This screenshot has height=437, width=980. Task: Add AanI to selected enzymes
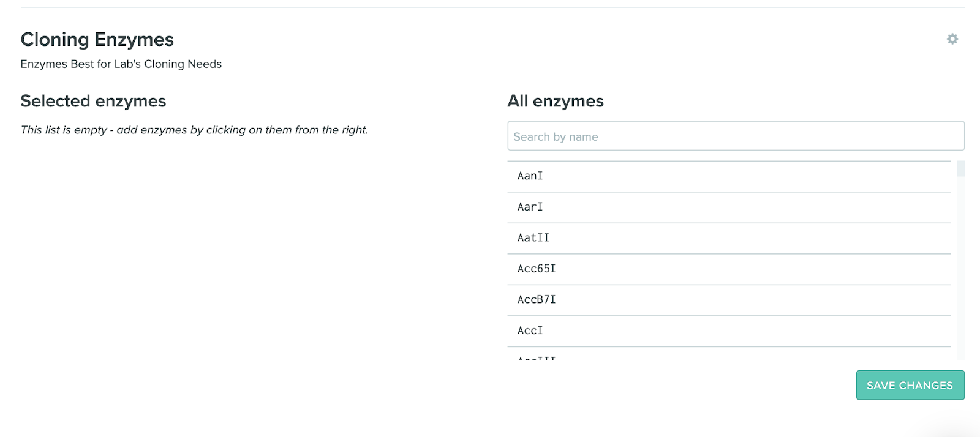point(729,176)
